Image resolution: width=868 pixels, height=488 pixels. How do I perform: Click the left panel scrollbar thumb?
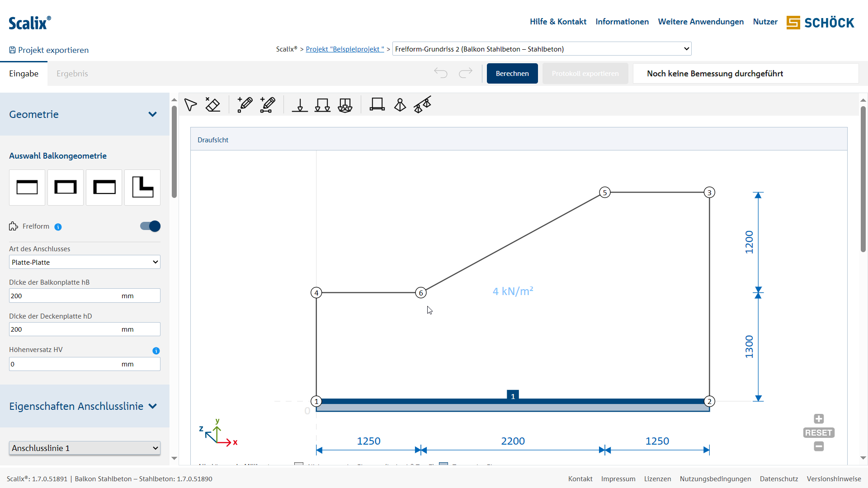(x=174, y=151)
